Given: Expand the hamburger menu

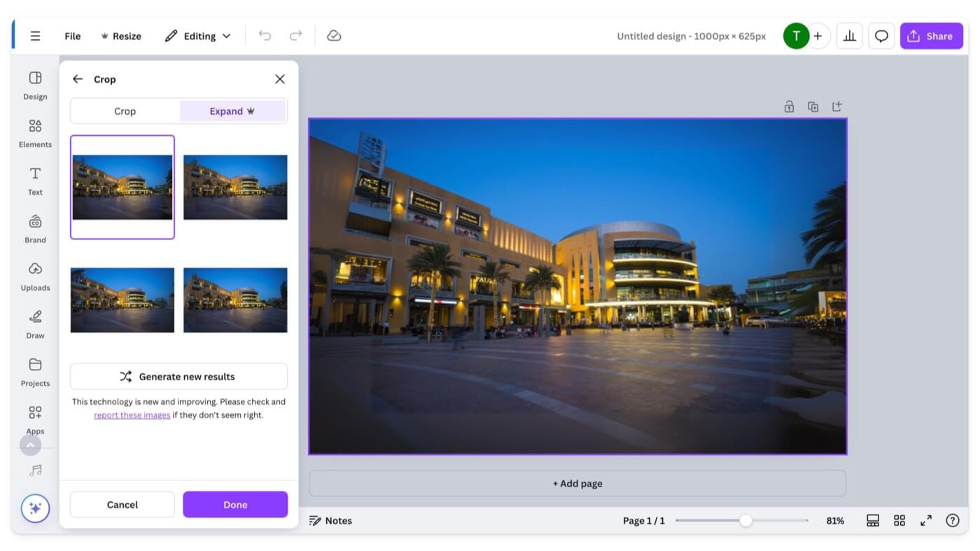Looking at the screenshot, I should (x=35, y=36).
